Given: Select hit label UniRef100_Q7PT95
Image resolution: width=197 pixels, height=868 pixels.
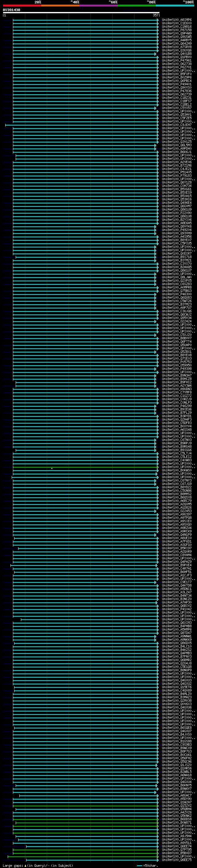Looking at the screenshot, I should tap(176, 850).
